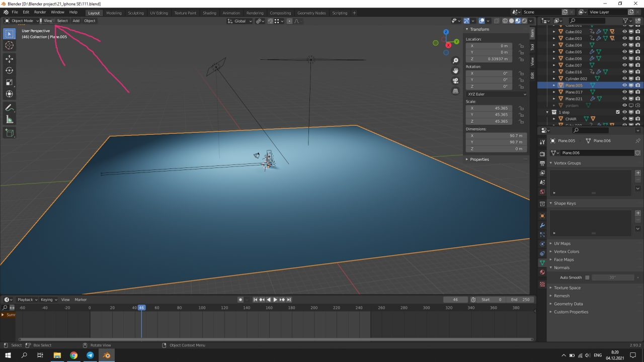Add a new vertex group
Viewport: 644px width, 362px height.
638,173
